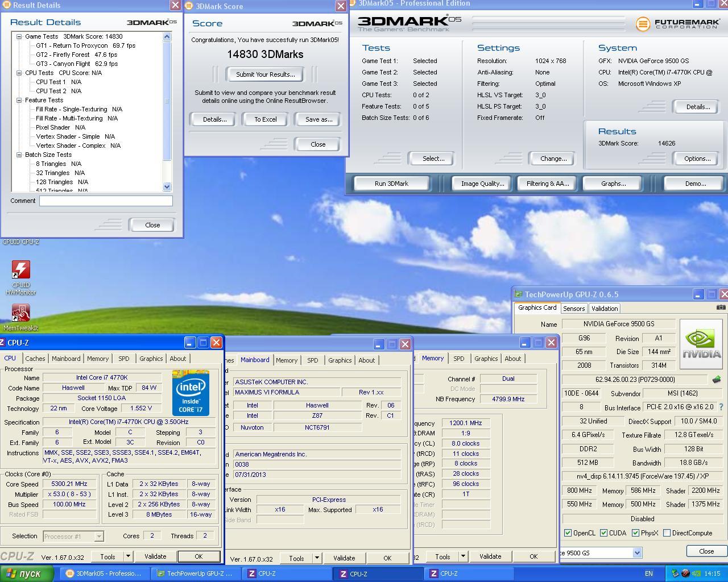This screenshot has width=728, height=582.
Task: Click the Graphs button in 3DMark05
Action: point(613,184)
